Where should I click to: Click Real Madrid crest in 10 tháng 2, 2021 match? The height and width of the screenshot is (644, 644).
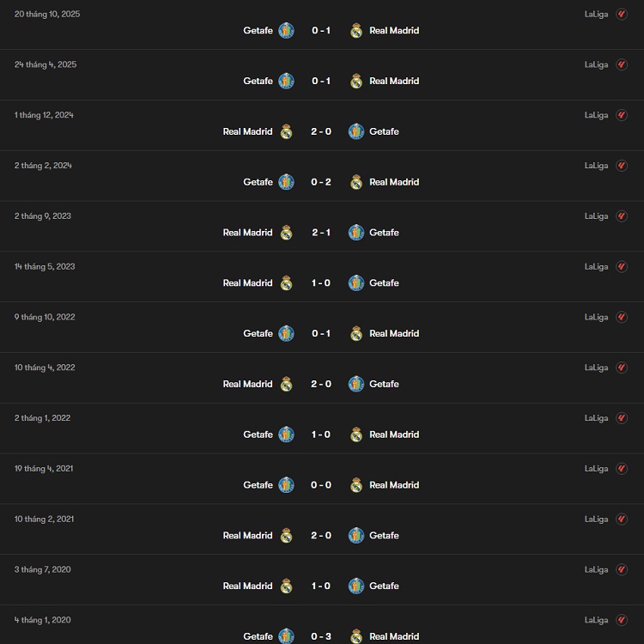(286, 536)
